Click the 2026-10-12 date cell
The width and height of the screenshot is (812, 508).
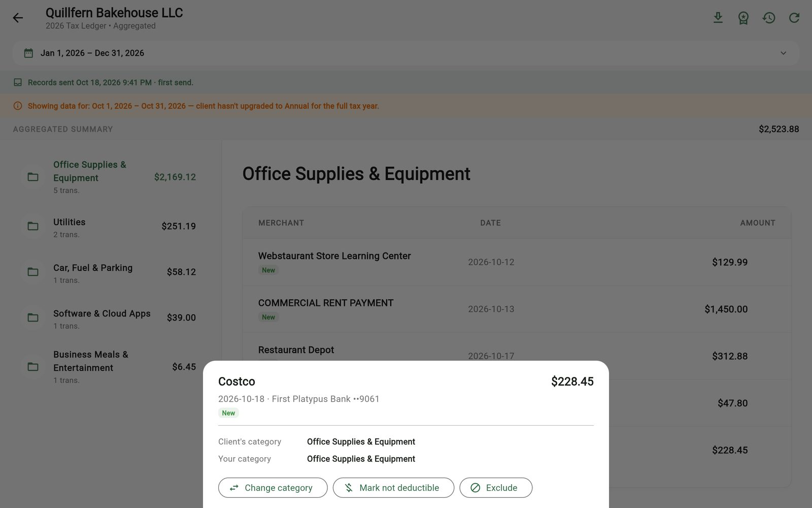491,262
